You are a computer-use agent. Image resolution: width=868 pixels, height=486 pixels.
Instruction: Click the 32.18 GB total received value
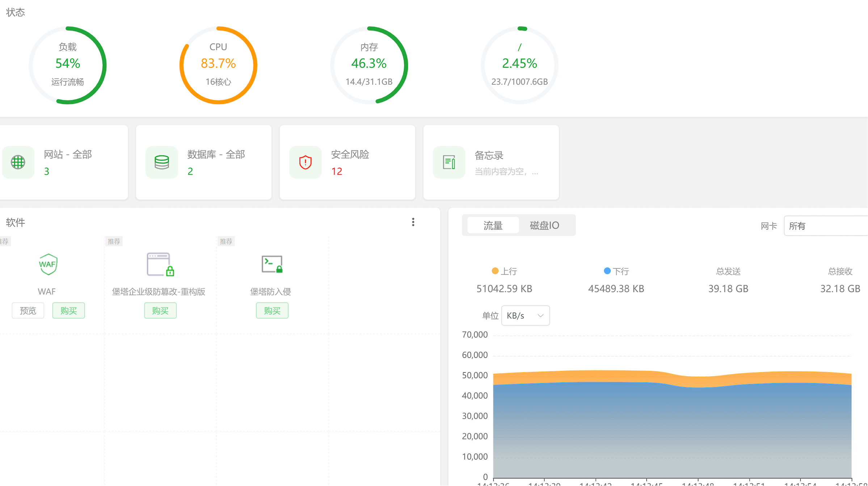point(840,289)
